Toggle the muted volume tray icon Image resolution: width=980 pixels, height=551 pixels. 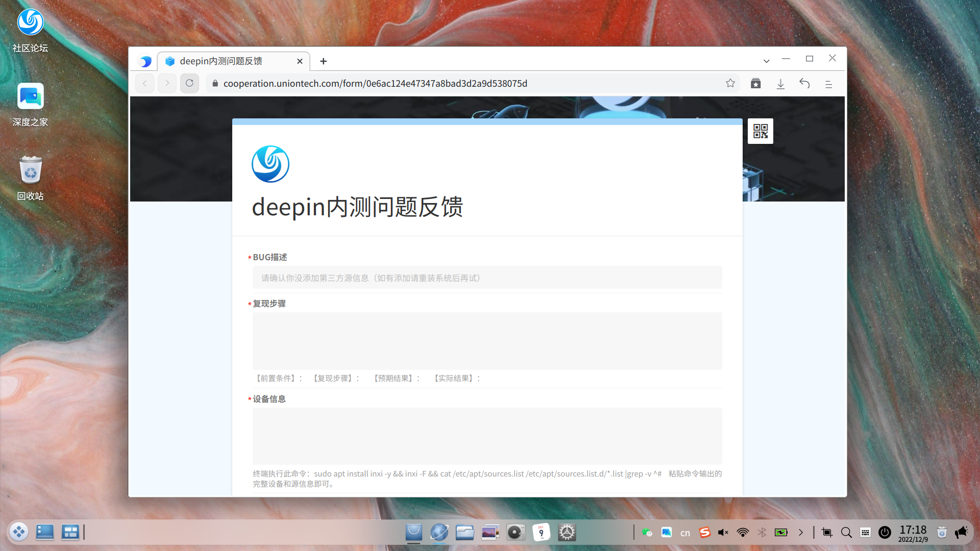pyautogui.click(x=723, y=533)
